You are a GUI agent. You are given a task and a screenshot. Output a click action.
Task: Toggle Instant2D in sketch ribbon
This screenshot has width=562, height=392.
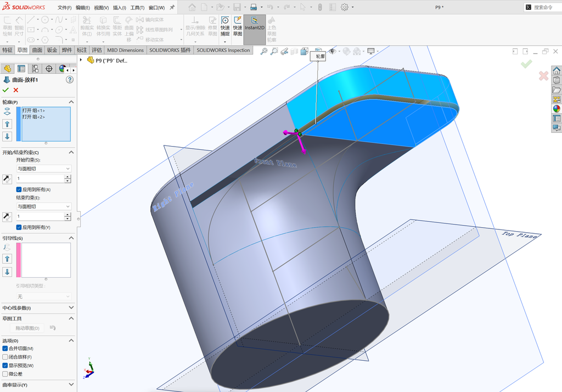tap(255, 30)
